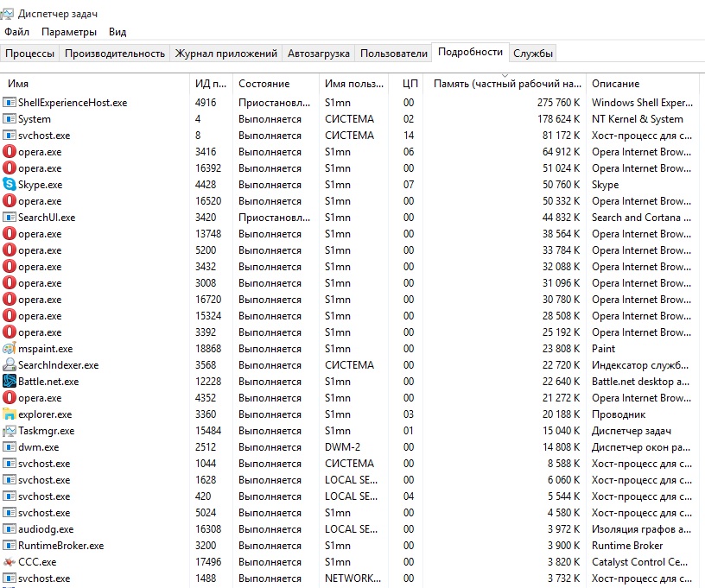Screen dimensions: 705x588
Task: Click the RuntimeBroker.exe icon
Action: click(x=9, y=546)
